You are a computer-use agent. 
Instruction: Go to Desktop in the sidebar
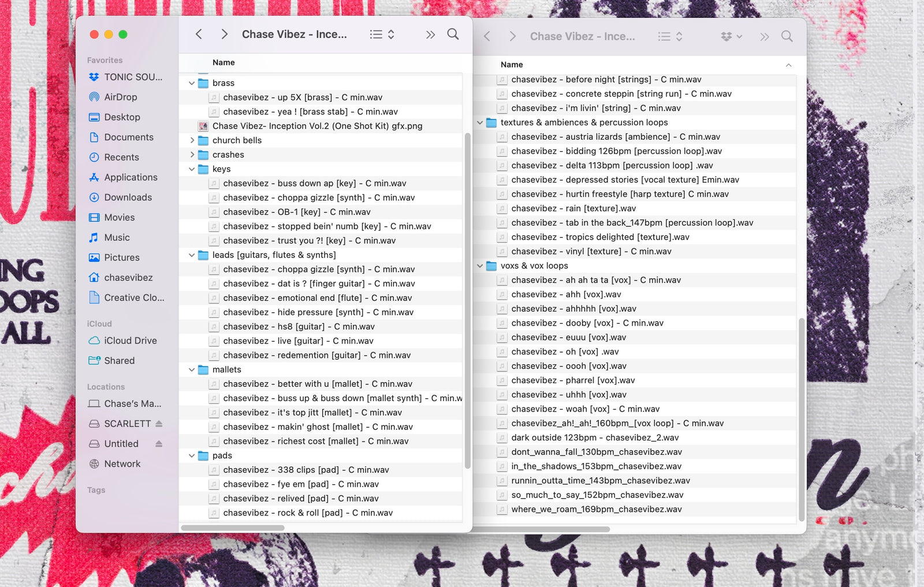pos(114,117)
